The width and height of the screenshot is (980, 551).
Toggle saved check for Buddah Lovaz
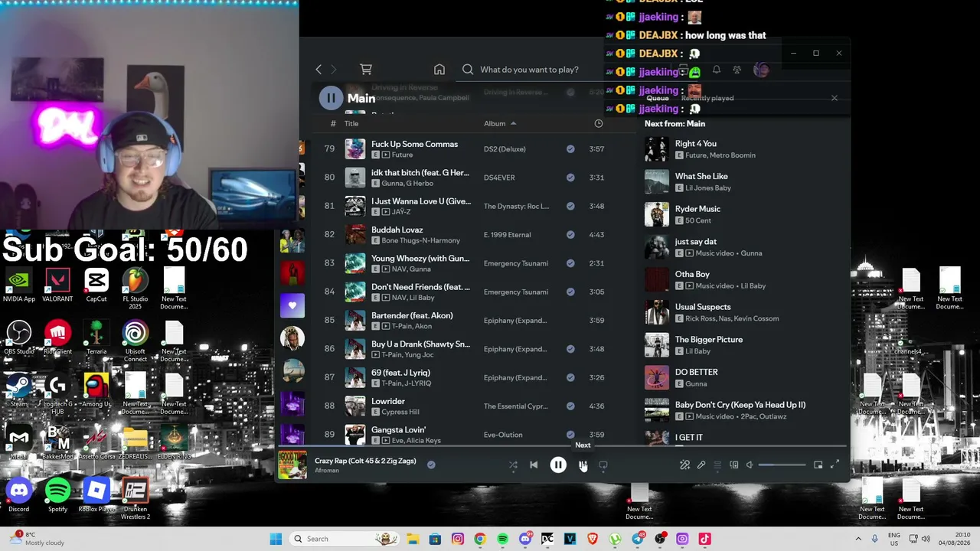tap(570, 235)
